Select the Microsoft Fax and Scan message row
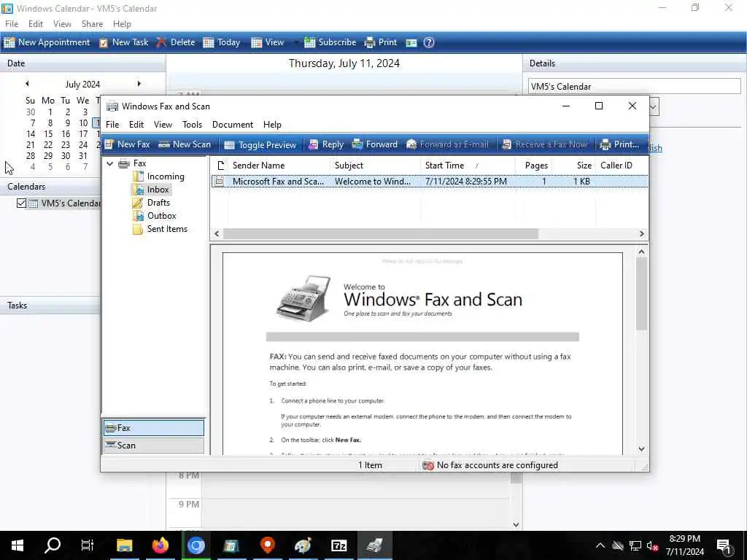Image resolution: width=747 pixels, height=560 pixels. click(x=429, y=182)
